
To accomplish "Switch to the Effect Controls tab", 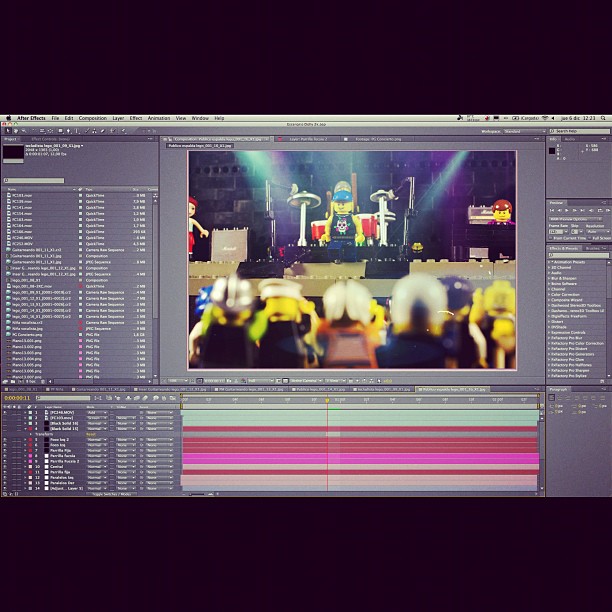I will point(50,139).
